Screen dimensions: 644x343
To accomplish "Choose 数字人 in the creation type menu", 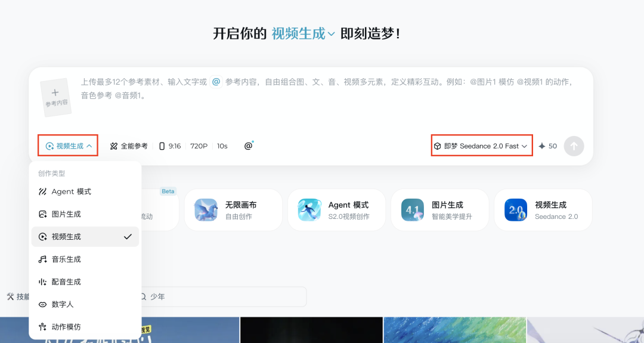I will click(x=85, y=304).
